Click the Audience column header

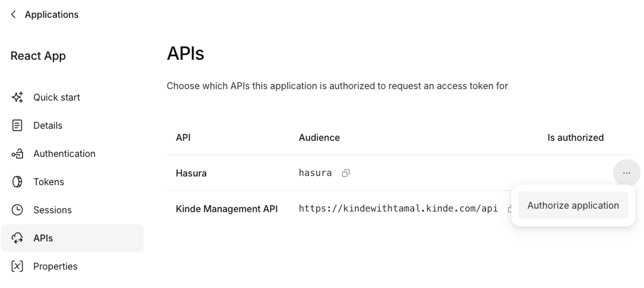point(319,137)
